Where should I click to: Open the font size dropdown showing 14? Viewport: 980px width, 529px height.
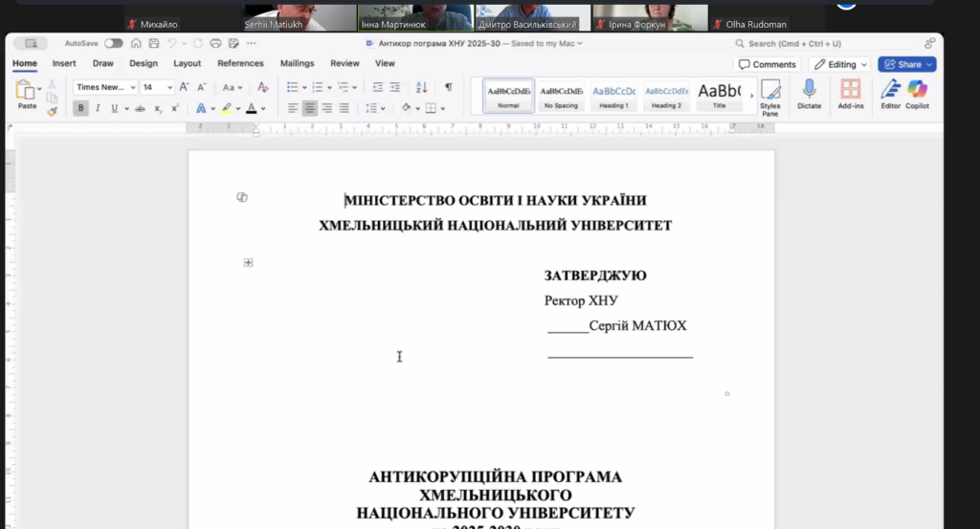pyautogui.click(x=156, y=87)
